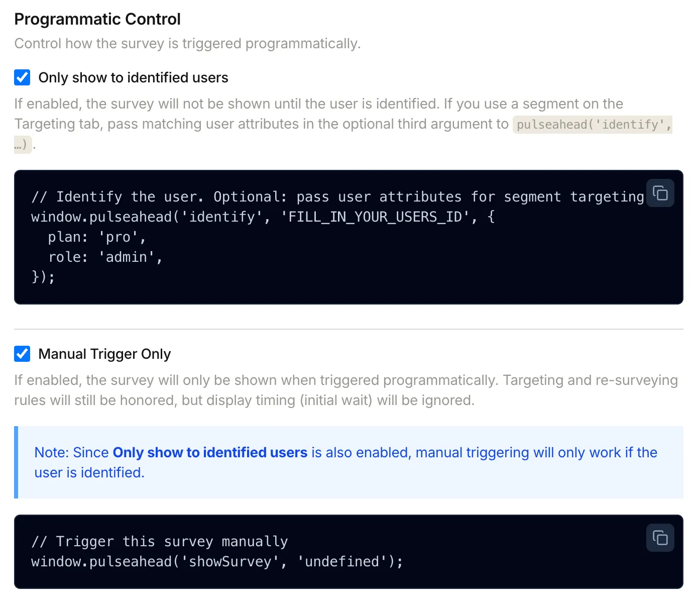The height and width of the screenshot is (600, 700).
Task: Click the '// Trigger this survey manually' comment
Action: pyautogui.click(x=160, y=541)
